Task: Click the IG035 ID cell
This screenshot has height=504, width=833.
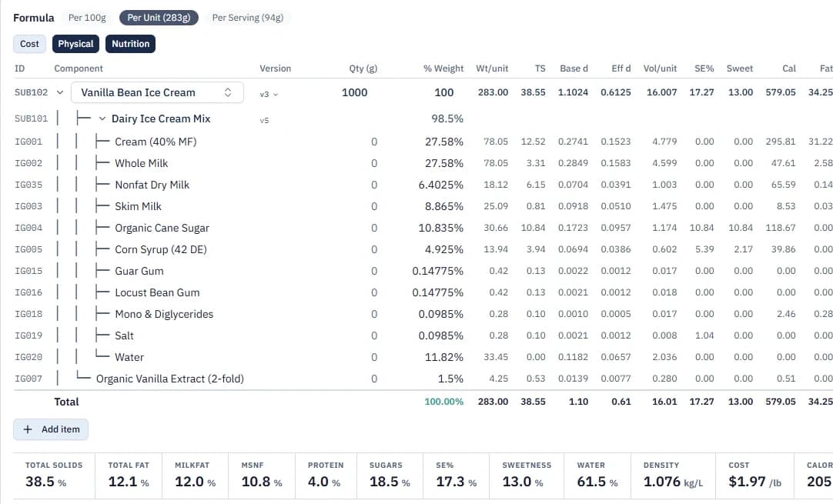Action: (28, 185)
